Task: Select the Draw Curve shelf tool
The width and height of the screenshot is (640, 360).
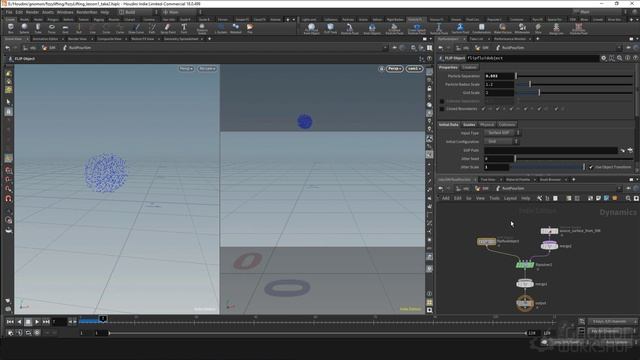Action: (x=136, y=28)
